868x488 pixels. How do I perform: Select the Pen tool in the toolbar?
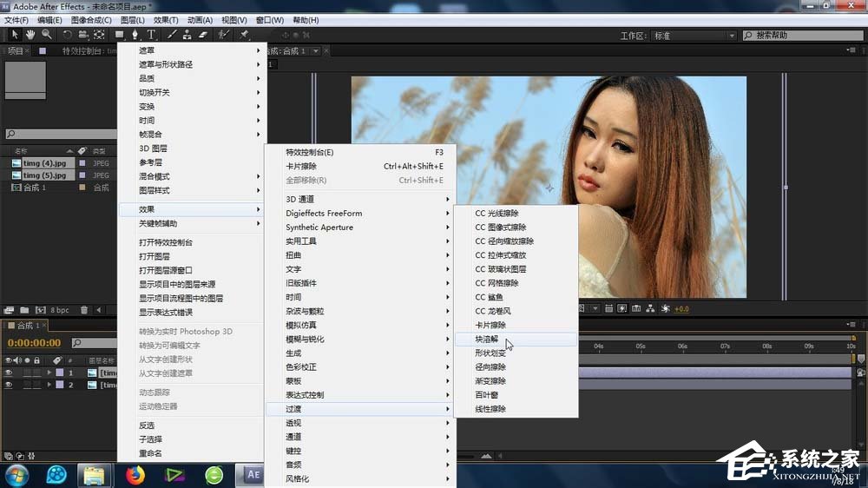tap(135, 35)
